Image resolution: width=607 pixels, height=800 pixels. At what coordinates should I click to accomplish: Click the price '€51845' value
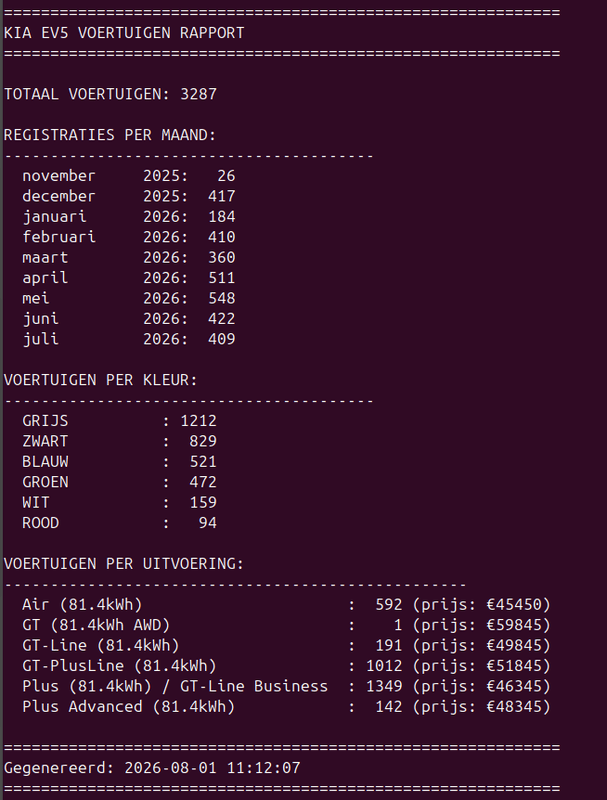pos(514,666)
